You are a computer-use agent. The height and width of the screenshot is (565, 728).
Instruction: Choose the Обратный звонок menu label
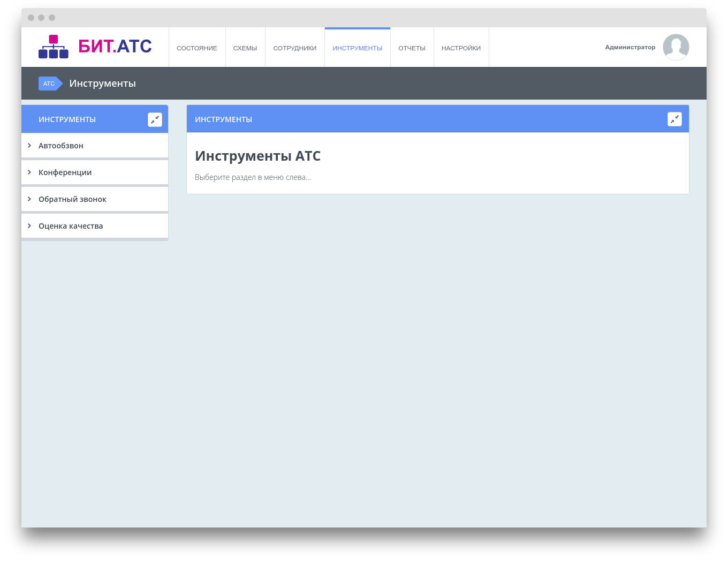[x=72, y=199]
